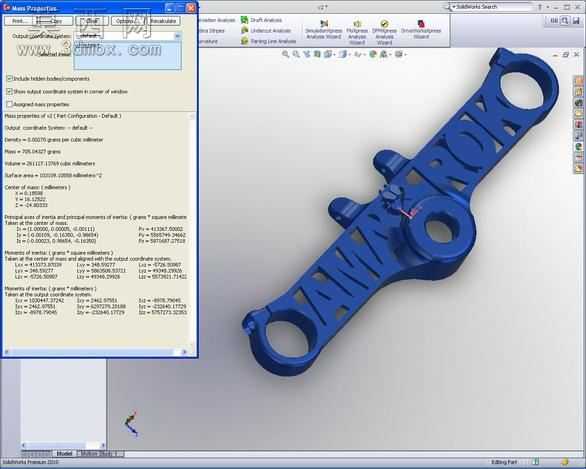Click the search magnifier icon in the top-right toolbar
Viewport: 586px width, 469px height.
click(565, 21)
